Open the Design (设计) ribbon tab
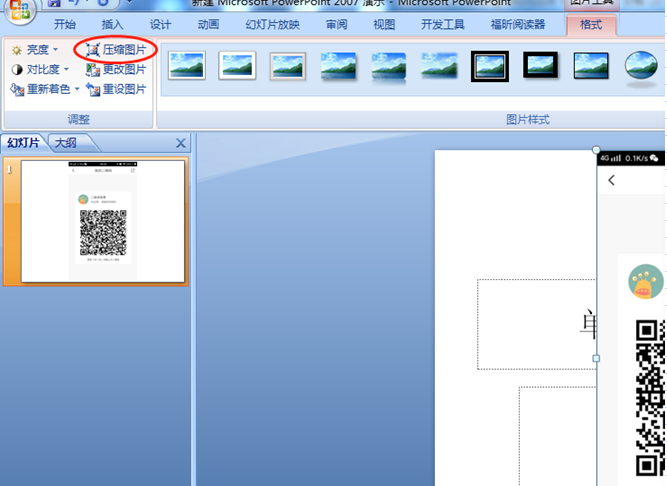667x486 pixels. [x=160, y=25]
